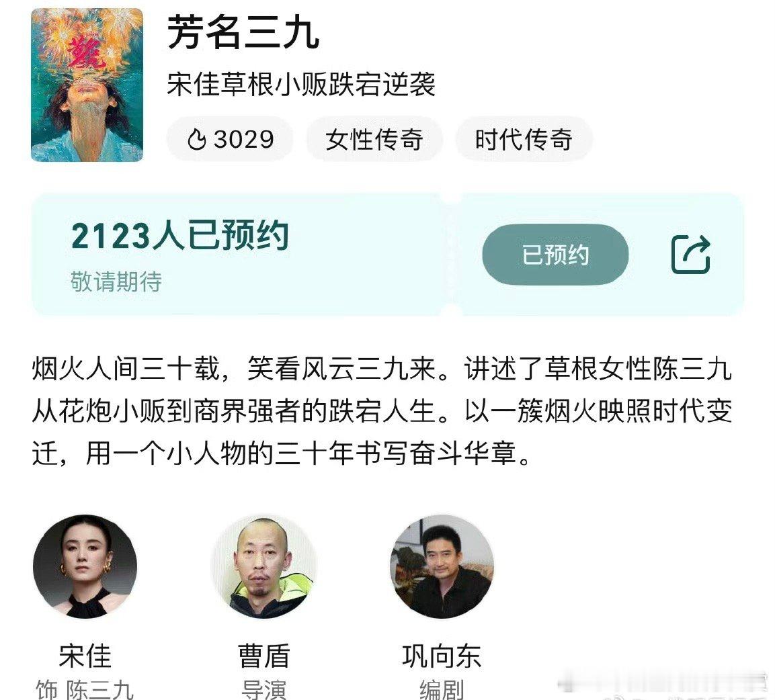
Task: Tap the subtitle 宋佳草根小贩跌宕逆袭
Action: (x=301, y=84)
